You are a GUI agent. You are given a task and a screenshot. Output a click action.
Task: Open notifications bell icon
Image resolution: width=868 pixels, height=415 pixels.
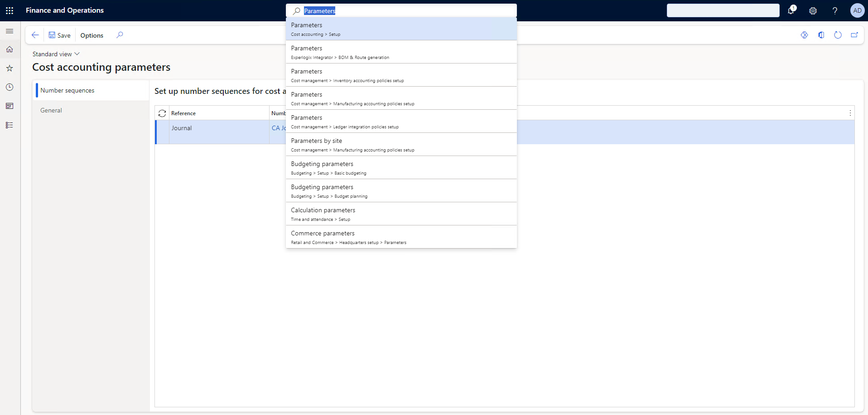coord(791,10)
